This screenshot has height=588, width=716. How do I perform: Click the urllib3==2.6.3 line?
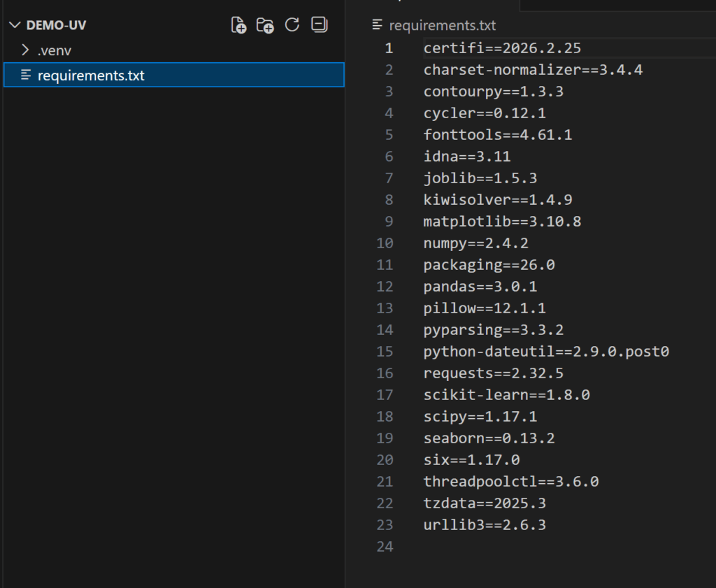pyautogui.click(x=485, y=525)
